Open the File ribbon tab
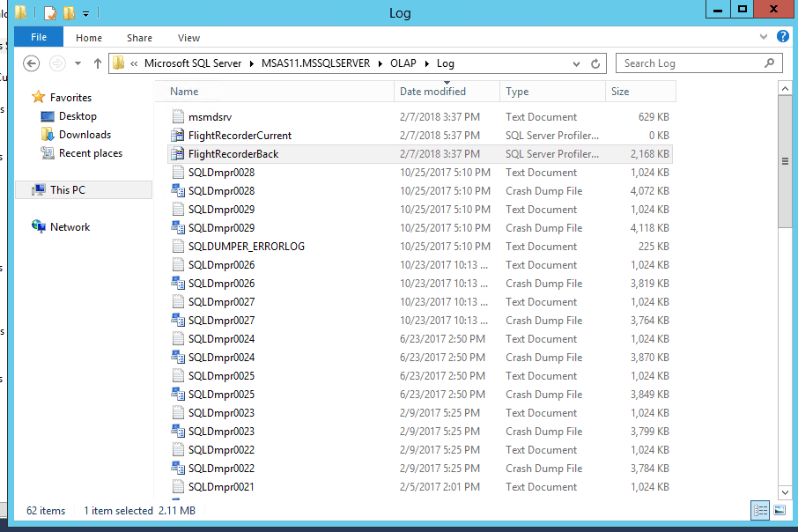Image resolution: width=798 pixels, height=532 pixels. 39,37
